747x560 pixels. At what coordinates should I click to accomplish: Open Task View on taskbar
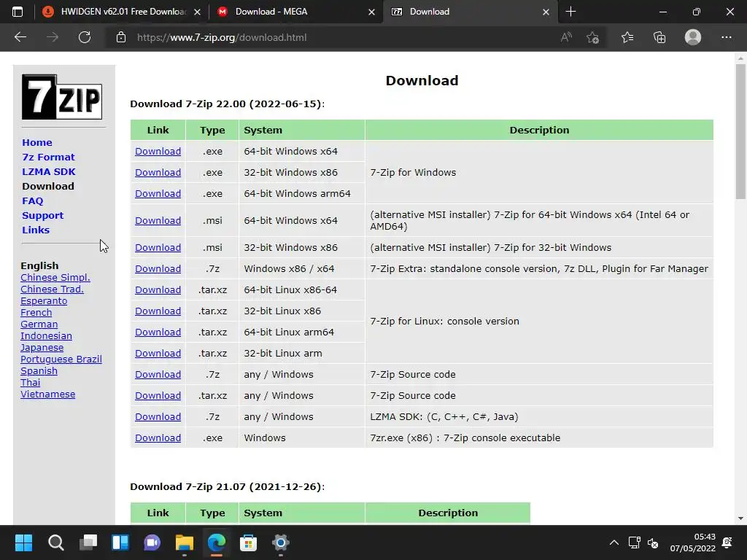point(88,542)
